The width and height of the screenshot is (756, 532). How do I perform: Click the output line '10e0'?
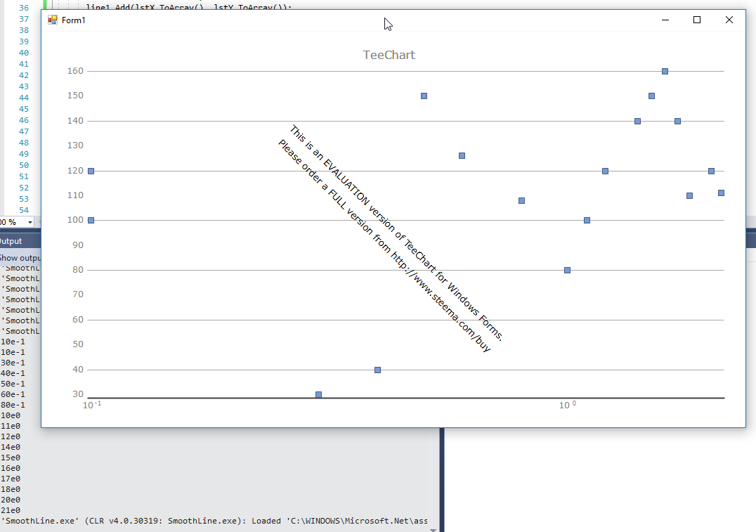click(x=11, y=415)
